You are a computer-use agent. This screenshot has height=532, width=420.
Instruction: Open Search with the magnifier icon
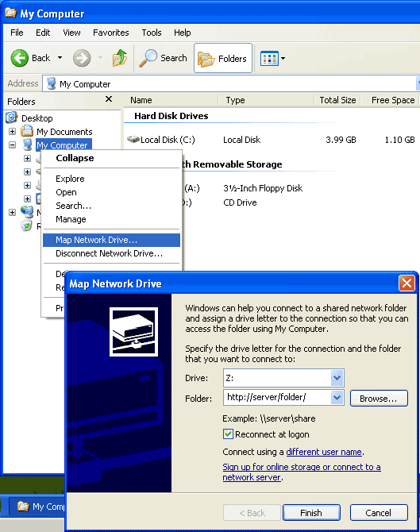click(x=148, y=58)
